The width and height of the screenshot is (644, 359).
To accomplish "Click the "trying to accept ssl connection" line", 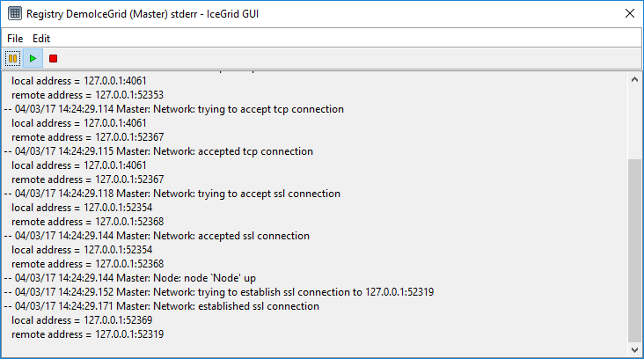I will click(177, 194).
